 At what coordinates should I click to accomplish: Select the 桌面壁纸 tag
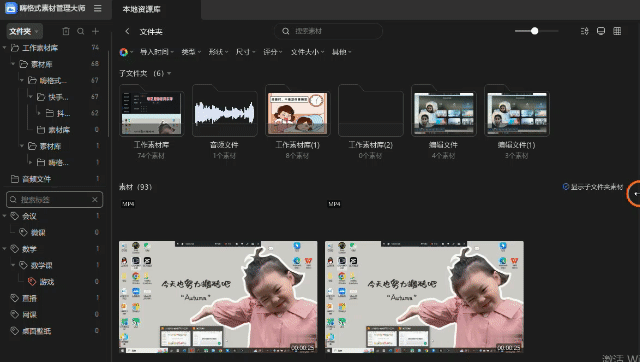(x=36, y=331)
